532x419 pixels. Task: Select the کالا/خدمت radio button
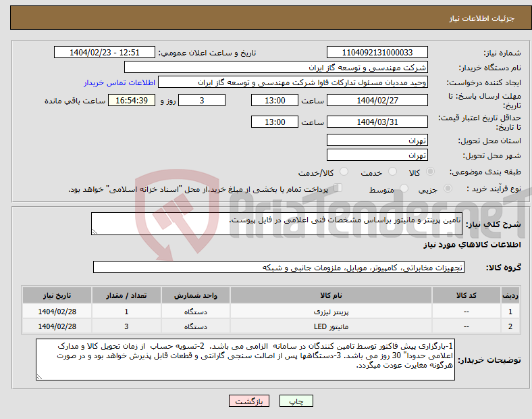pyautogui.click(x=344, y=172)
